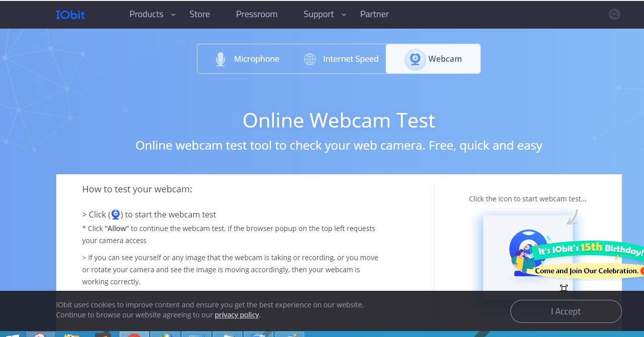Open the Pressroom page
Image resolution: width=644 pixels, height=337 pixels.
pos(257,14)
